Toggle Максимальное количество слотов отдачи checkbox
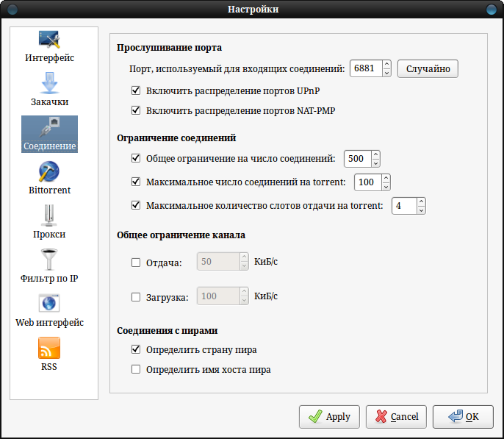Screen dimensions: 504x439 pos(136,205)
